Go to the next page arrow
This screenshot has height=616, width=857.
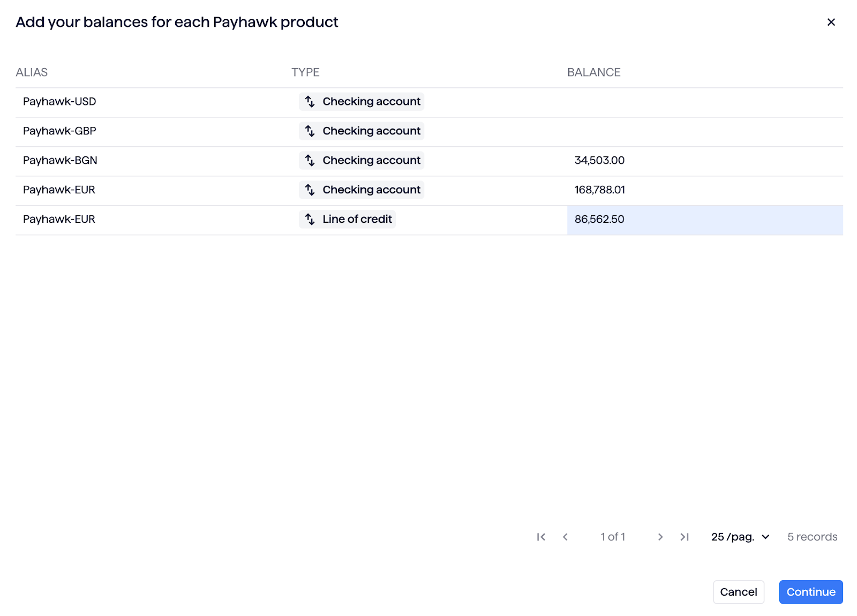[660, 537]
